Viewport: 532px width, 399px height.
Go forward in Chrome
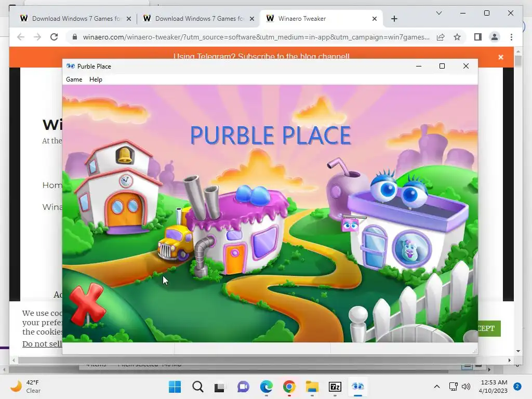coord(37,37)
